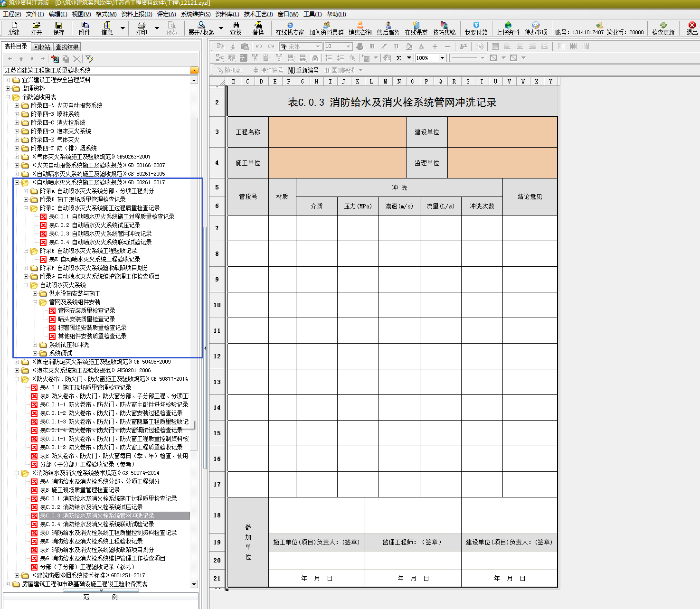
Task: Open the 在线课堂 online classroom
Action: coord(416,28)
